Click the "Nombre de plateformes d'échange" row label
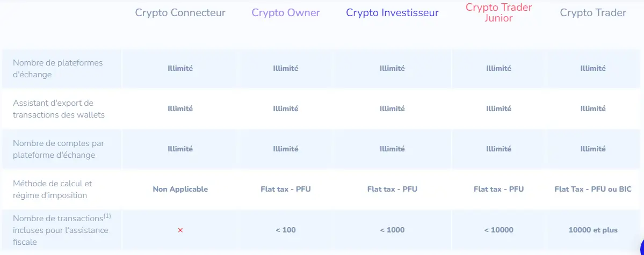 pyautogui.click(x=57, y=69)
